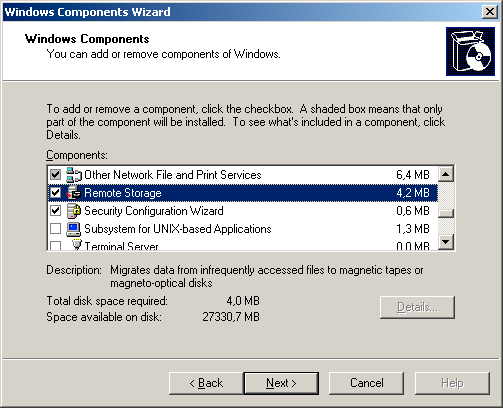Uncheck Security Configuration Wizard checkbox
The width and height of the screenshot is (503, 408).
pos(55,211)
